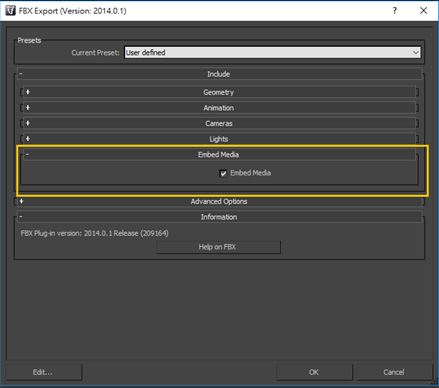
Task: Expand the Animation rollout
Action: tap(219, 108)
